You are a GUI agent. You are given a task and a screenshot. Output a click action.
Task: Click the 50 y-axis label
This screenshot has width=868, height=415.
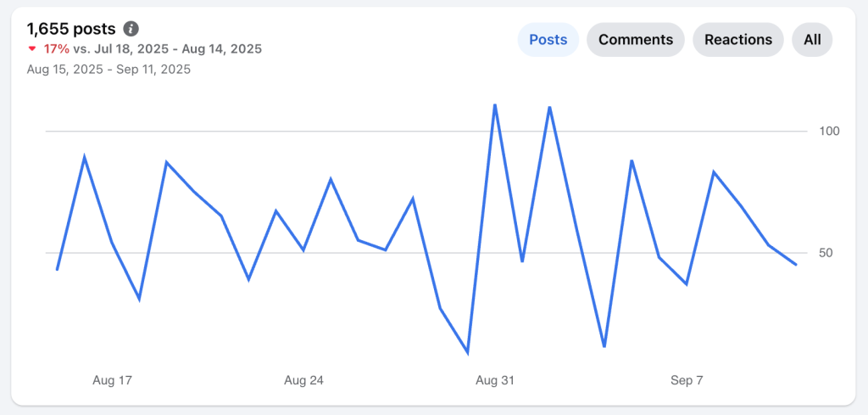[826, 253]
